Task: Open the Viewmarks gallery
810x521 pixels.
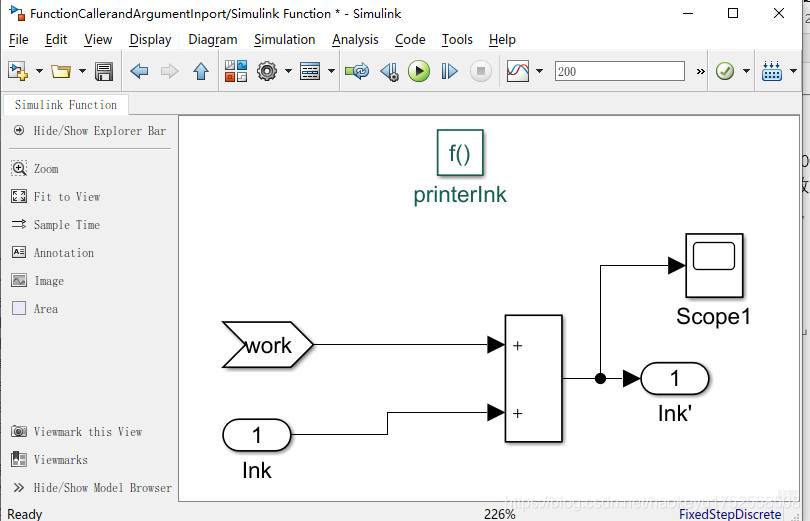Action: coord(50,460)
